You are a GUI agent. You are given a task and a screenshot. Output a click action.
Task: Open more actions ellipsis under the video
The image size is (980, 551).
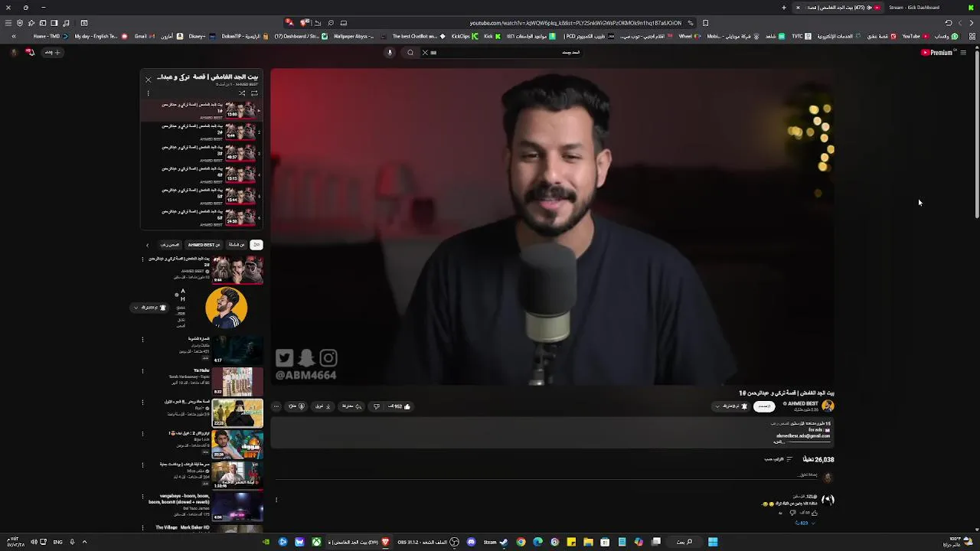276,406
